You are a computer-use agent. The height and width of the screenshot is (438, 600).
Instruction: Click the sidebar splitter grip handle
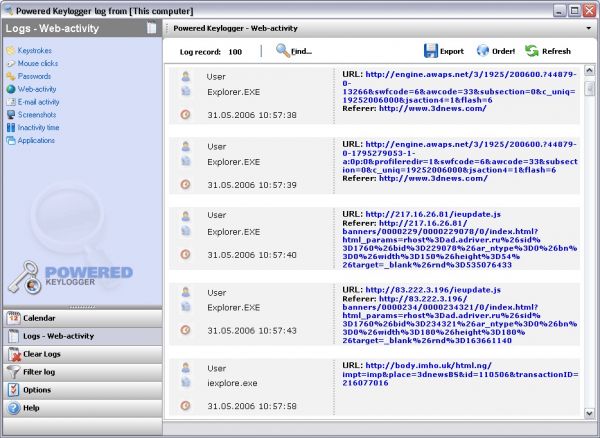click(82, 307)
